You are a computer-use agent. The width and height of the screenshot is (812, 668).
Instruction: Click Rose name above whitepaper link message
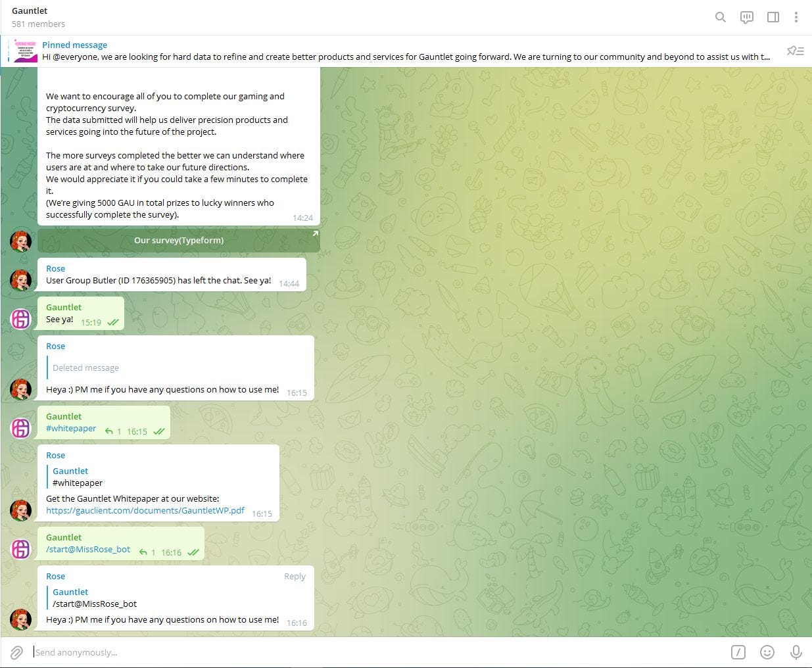point(55,455)
